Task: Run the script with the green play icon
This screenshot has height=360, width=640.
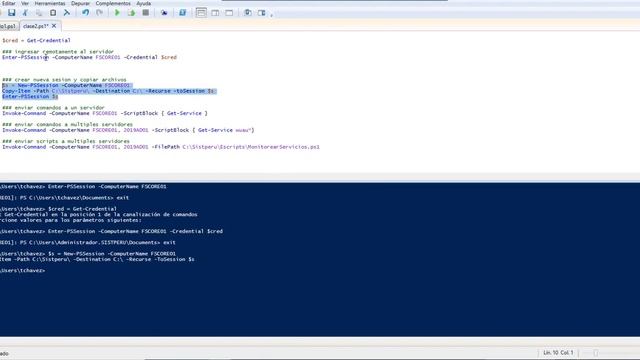Action: [x=117, y=13]
